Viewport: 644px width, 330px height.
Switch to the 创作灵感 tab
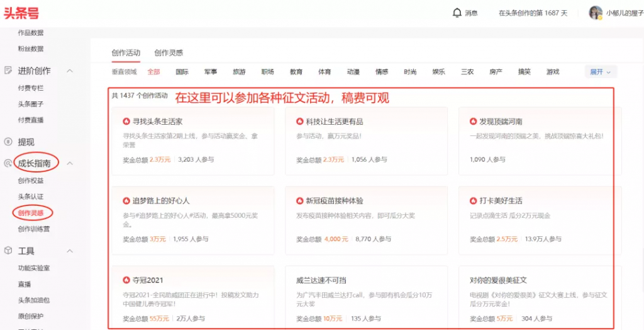pyautogui.click(x=169, y=53)
